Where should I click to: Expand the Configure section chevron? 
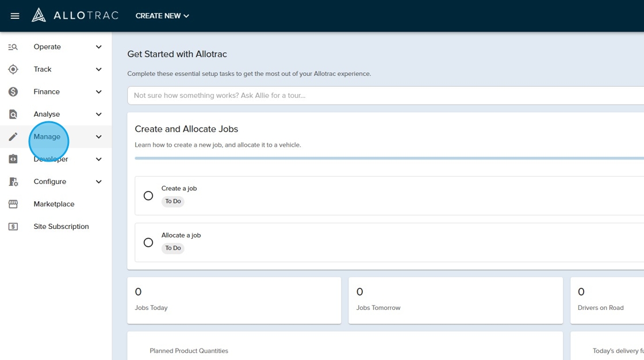click(99, 182)
